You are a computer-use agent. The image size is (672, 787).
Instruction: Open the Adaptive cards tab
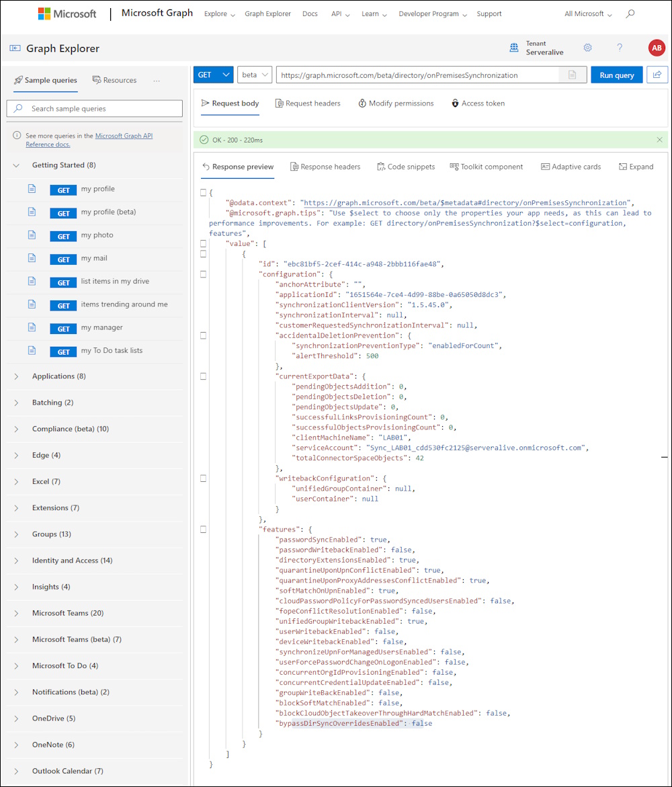571,167
